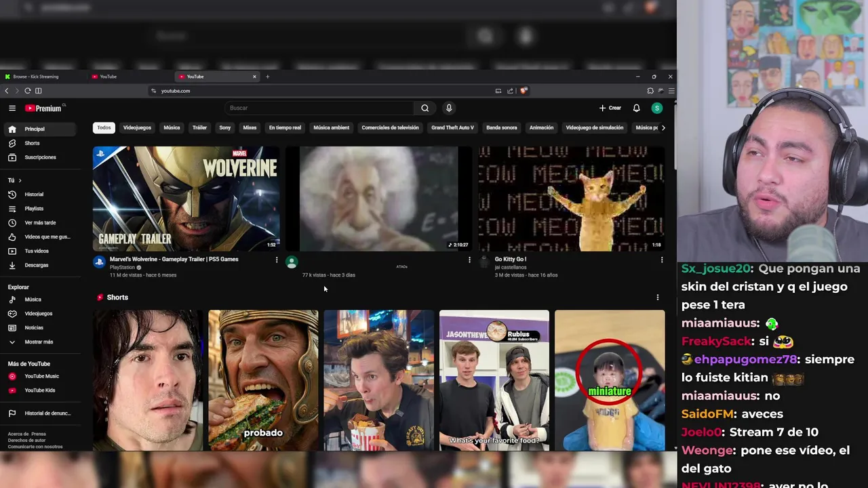This screenshot has height=488, width=868.
Task: Open the 'miniature' short thumbnail
Action: point(610,380)
